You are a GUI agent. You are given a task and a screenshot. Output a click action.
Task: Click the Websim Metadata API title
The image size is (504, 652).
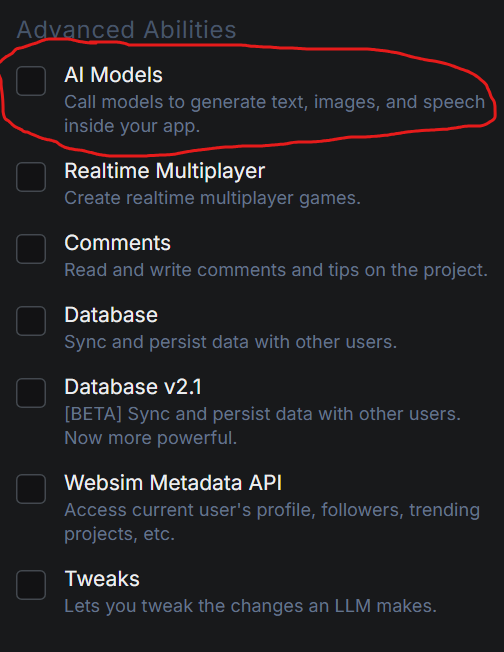tap(173, 483)
